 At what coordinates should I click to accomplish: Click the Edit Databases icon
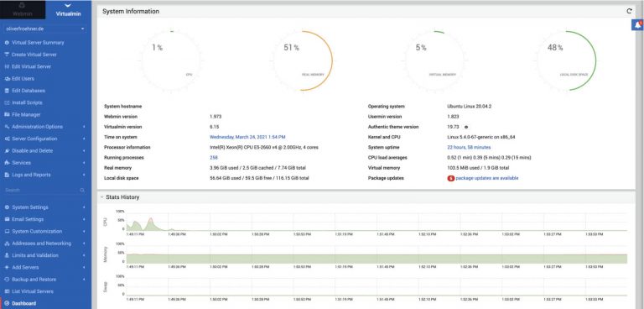click(x=7, y=91)
